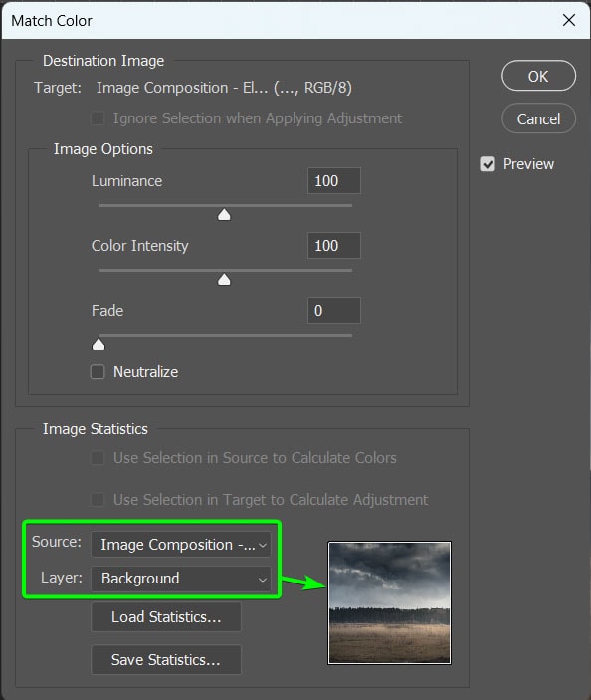Screen dimensions: 591x700
Task: Cancel the Match Color dialog
Action: (538, 118)
